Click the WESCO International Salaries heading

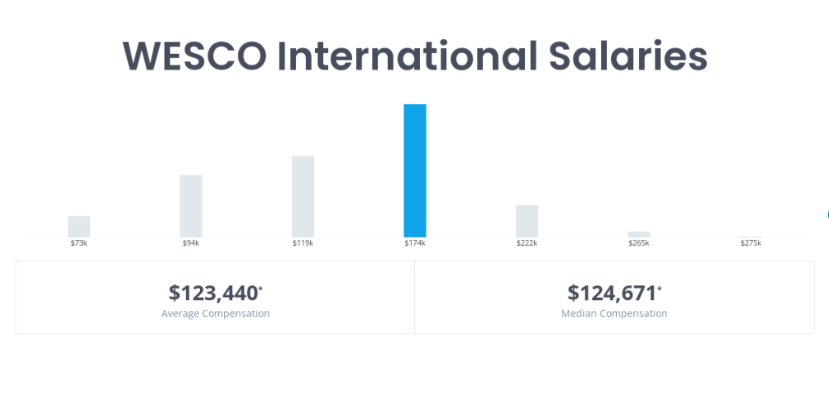(415, 56)
